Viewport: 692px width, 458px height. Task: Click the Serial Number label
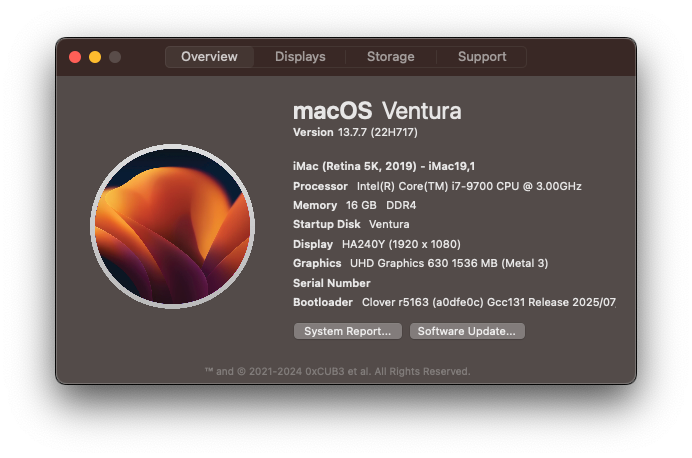(332, 283)
